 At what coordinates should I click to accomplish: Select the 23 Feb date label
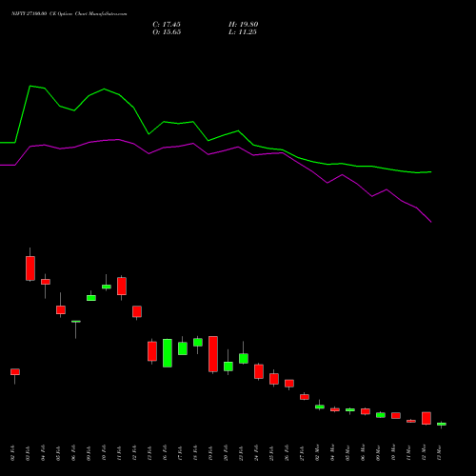[241, 453]
